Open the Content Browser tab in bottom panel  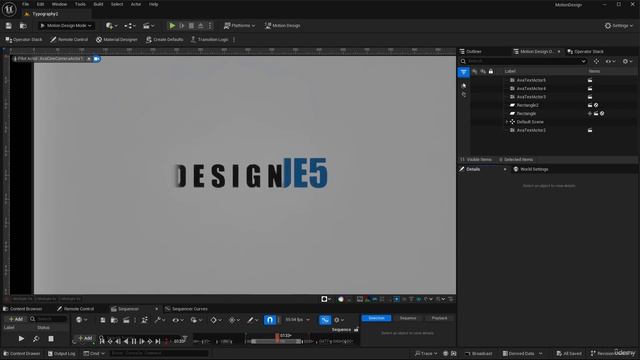click(x=23, y=309)
